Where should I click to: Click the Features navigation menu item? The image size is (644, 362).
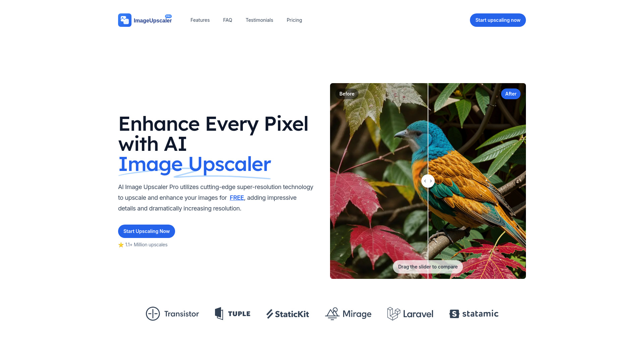pos(200,20)
